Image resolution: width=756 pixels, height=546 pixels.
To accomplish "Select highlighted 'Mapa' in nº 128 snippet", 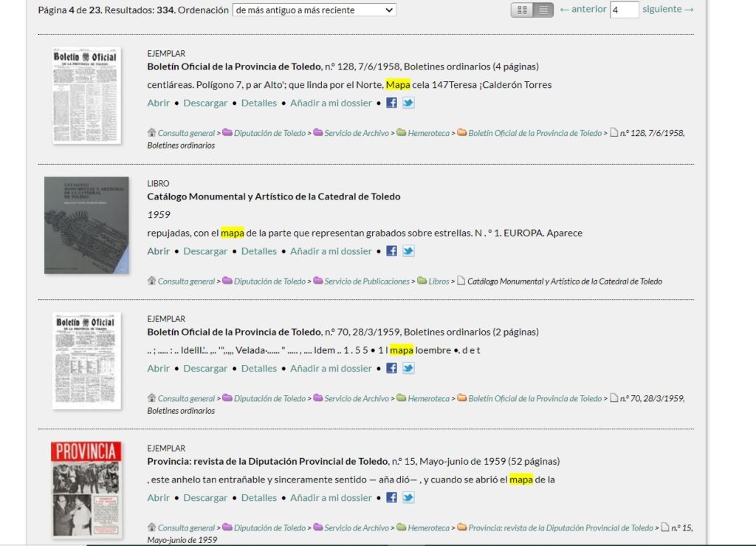I will (398, 84).
